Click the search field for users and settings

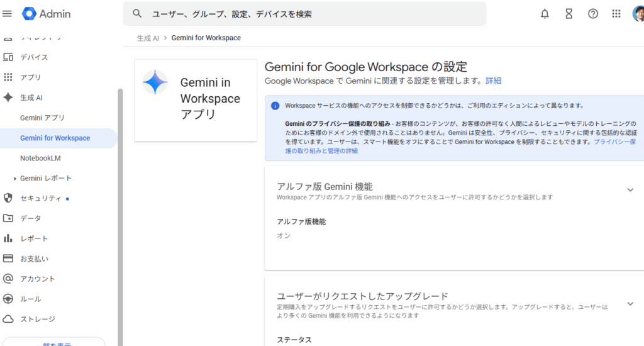304,14
